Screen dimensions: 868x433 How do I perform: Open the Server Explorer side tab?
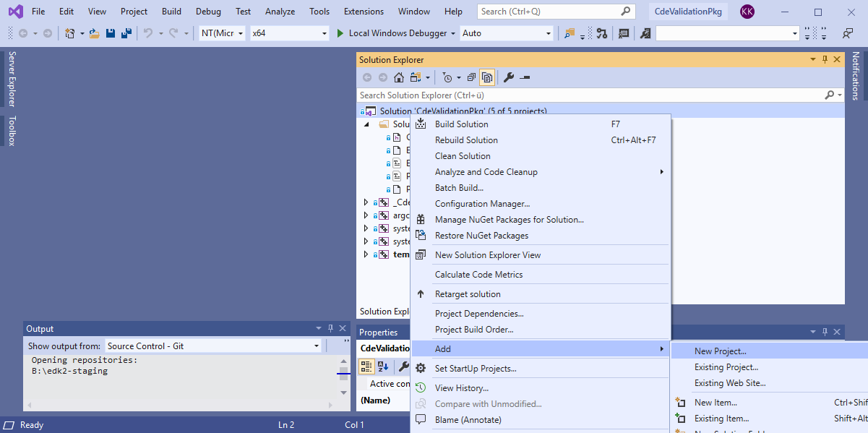click(12, 79)
